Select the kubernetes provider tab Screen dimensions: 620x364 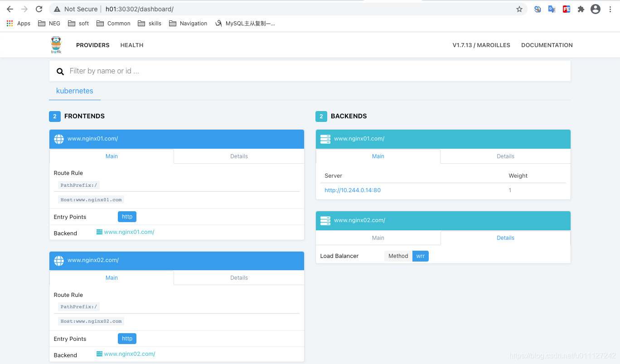pyautogui.click(x=75, y=91)
